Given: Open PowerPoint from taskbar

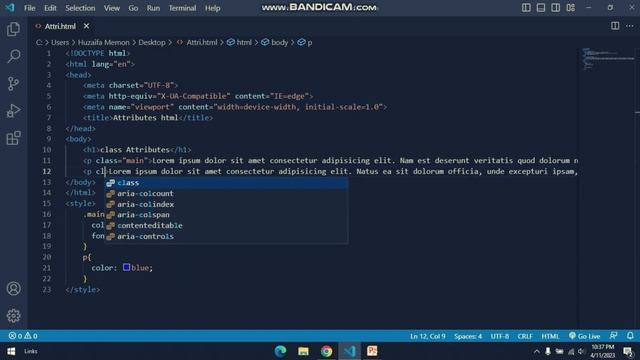Looking at the screenshot, I should 372,351.
